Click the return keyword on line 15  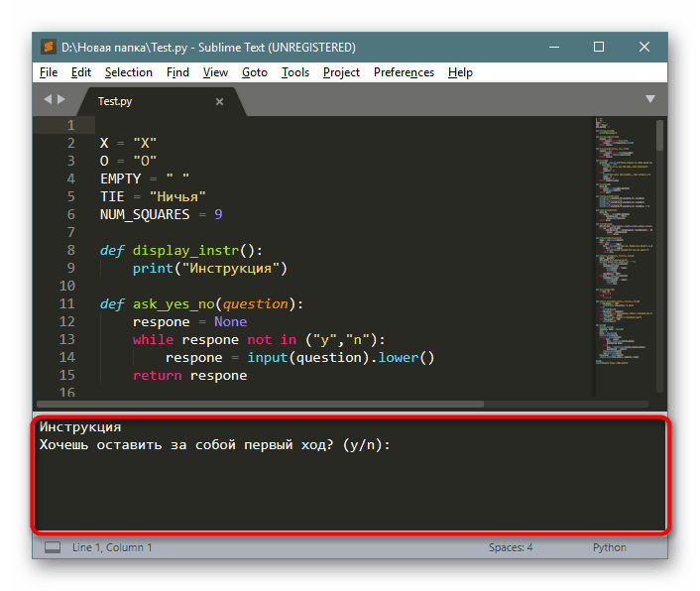(157, 376)
